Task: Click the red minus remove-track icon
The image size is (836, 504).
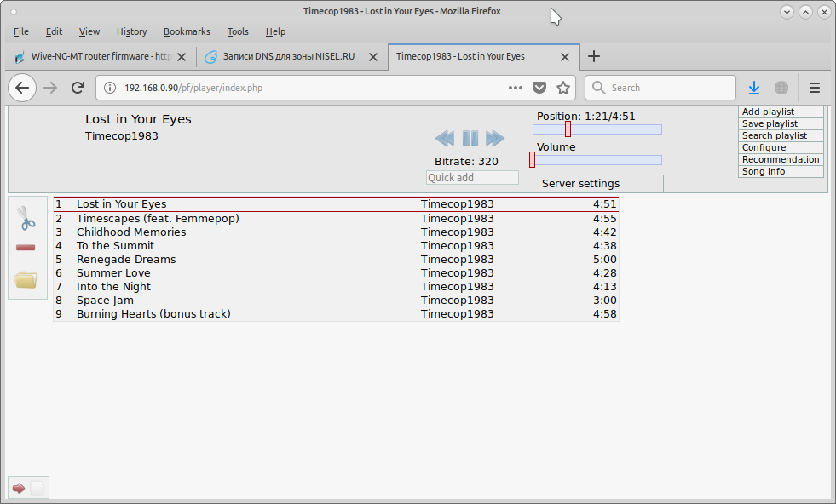Action: (x=26, y=247)
